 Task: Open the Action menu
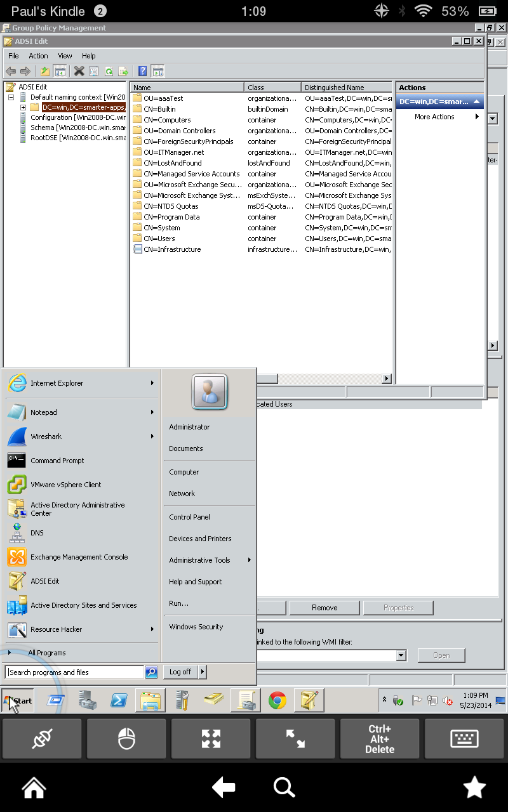[x=38, y=56]
